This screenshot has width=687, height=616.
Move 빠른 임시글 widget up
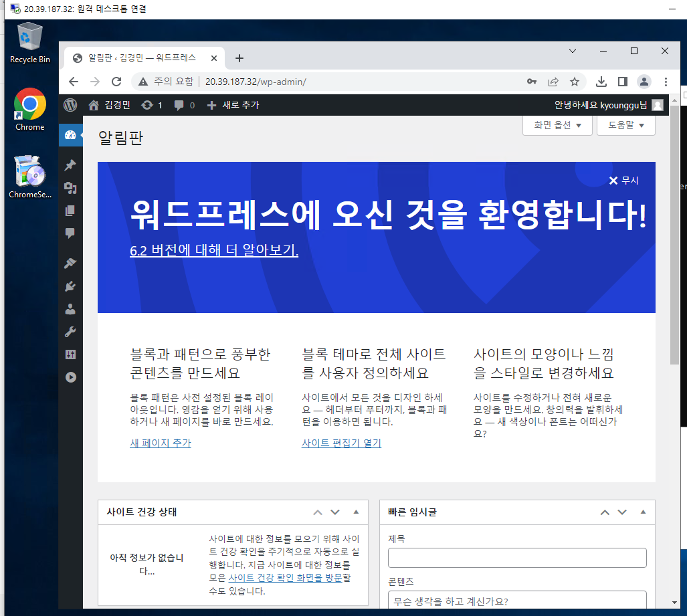pos(605,512)
